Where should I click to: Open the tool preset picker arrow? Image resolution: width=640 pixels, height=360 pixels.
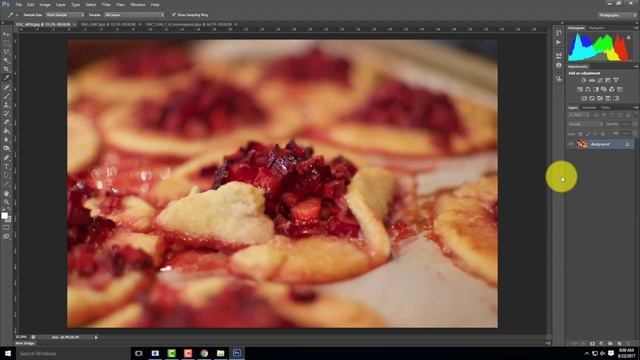17,15
